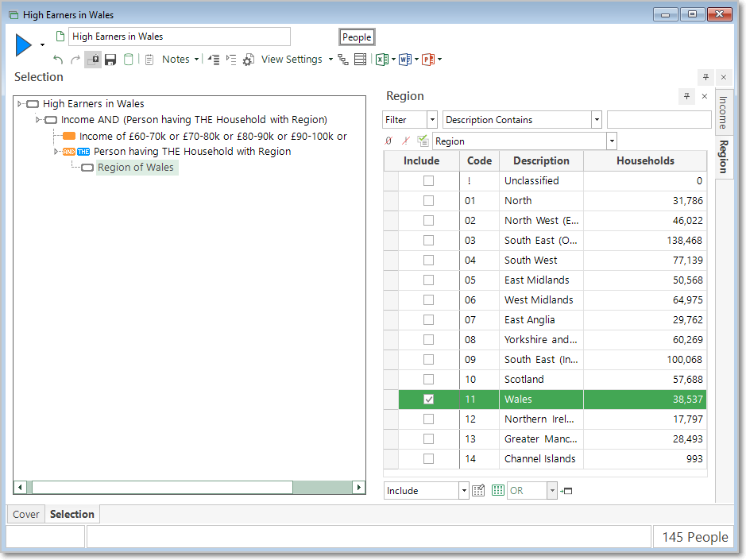This screenshot has width=746, height=560.
Task: Open the Notes dropdown menu
Action: click(x=196, y=60)
